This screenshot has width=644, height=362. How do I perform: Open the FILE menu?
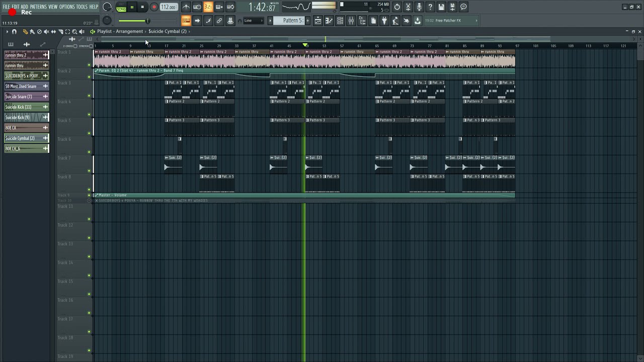(6, 7)
